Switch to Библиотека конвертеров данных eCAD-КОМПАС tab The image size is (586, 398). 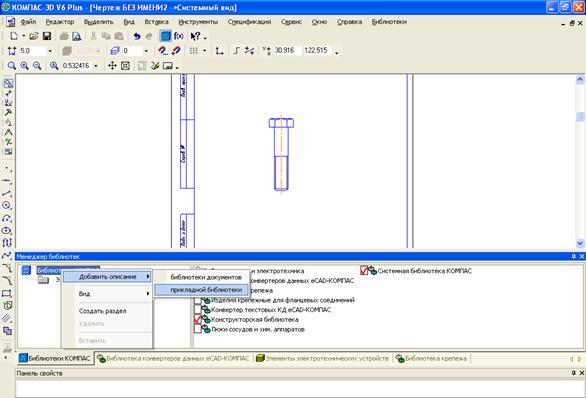pyautogui.click(x=173, y=358)
